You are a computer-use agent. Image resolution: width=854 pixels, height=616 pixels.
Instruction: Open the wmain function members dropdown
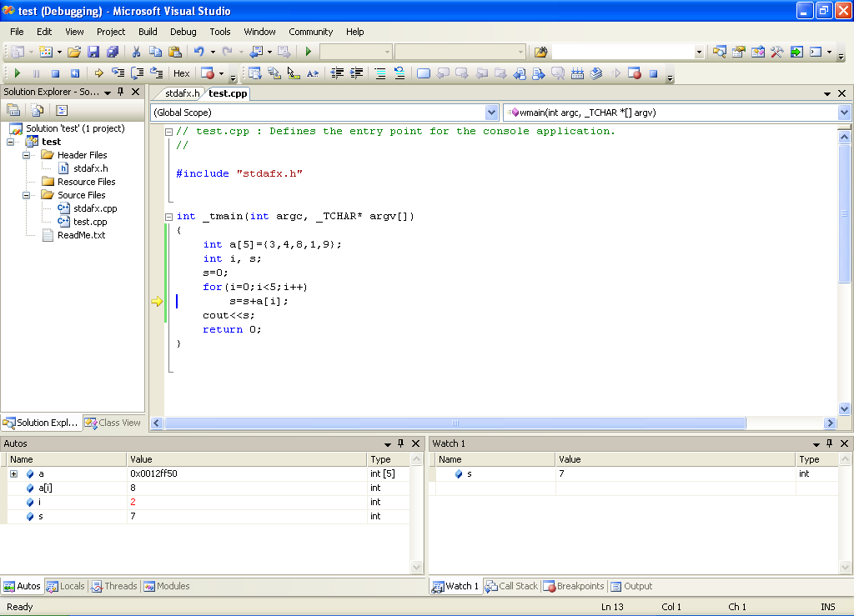[844, 113]
